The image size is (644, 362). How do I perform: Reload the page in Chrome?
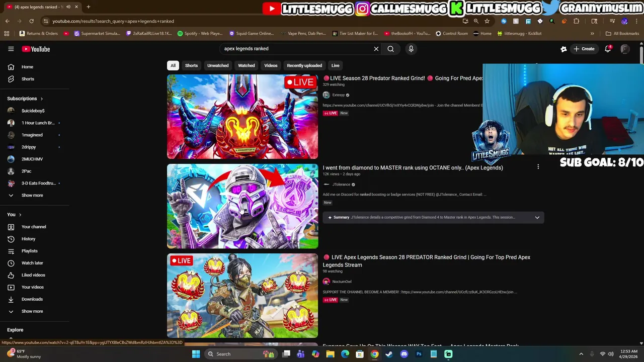(x=31, y=21)
